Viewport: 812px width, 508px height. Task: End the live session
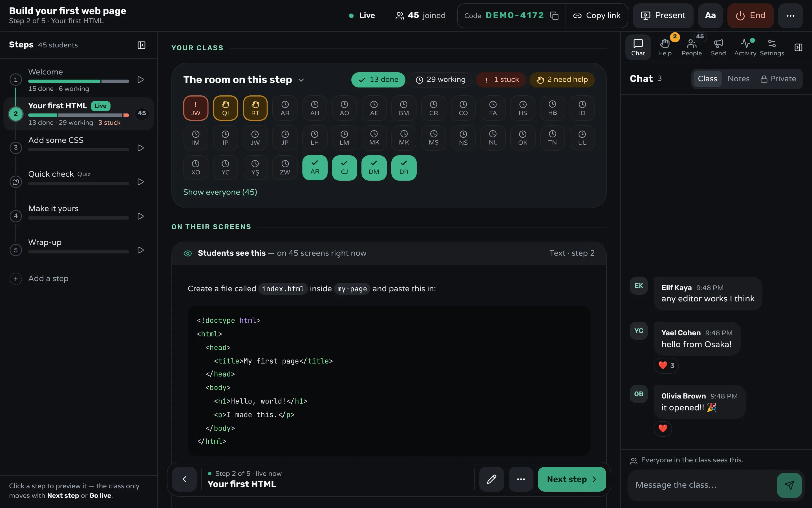point(750,16)
